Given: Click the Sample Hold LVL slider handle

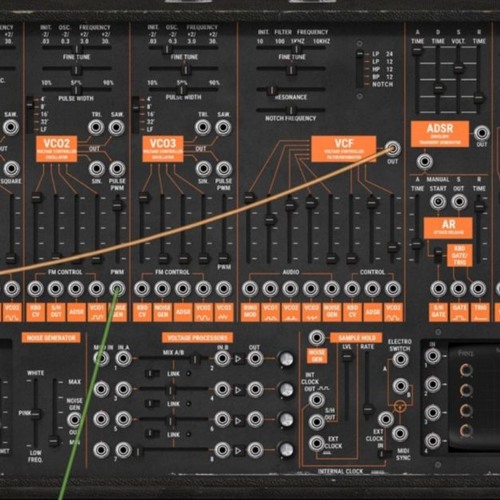Looking at the screenshot, I should (347, 356).
